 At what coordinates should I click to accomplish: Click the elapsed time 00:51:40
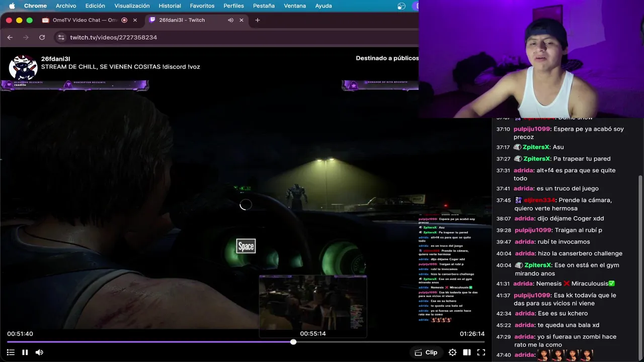20,334
